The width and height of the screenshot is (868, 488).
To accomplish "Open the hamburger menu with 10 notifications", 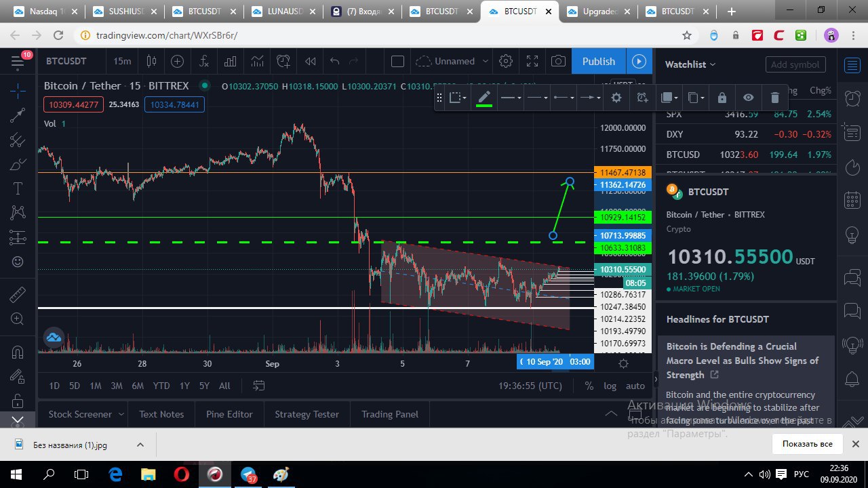I will tap(18, 62).
